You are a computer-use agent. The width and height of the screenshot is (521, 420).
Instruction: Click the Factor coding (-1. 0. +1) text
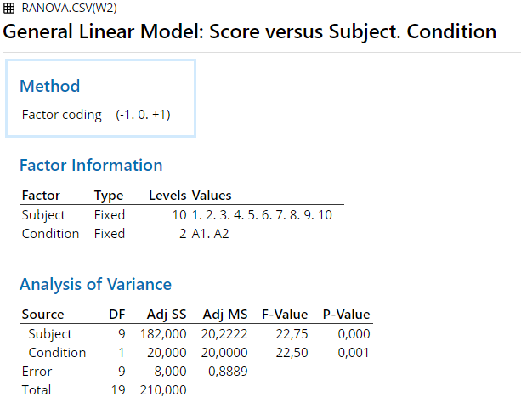(96, 114)
